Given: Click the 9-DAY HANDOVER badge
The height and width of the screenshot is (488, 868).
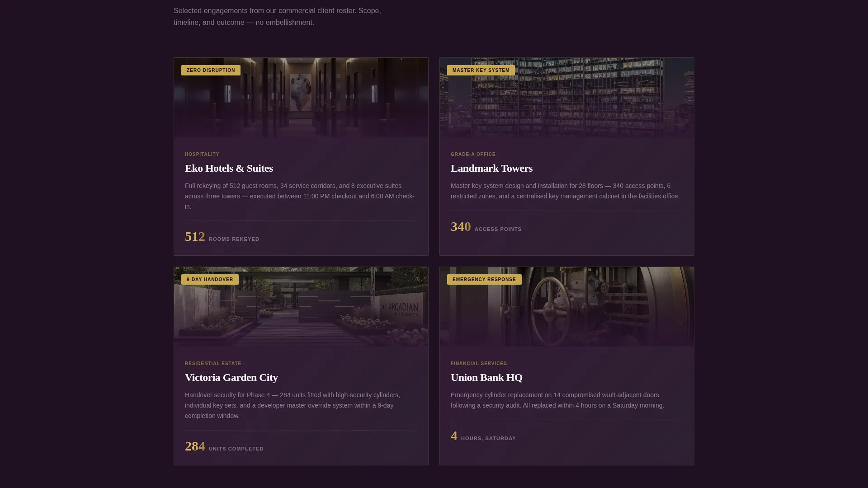Looking at the screenshot, I should (210, 279).
